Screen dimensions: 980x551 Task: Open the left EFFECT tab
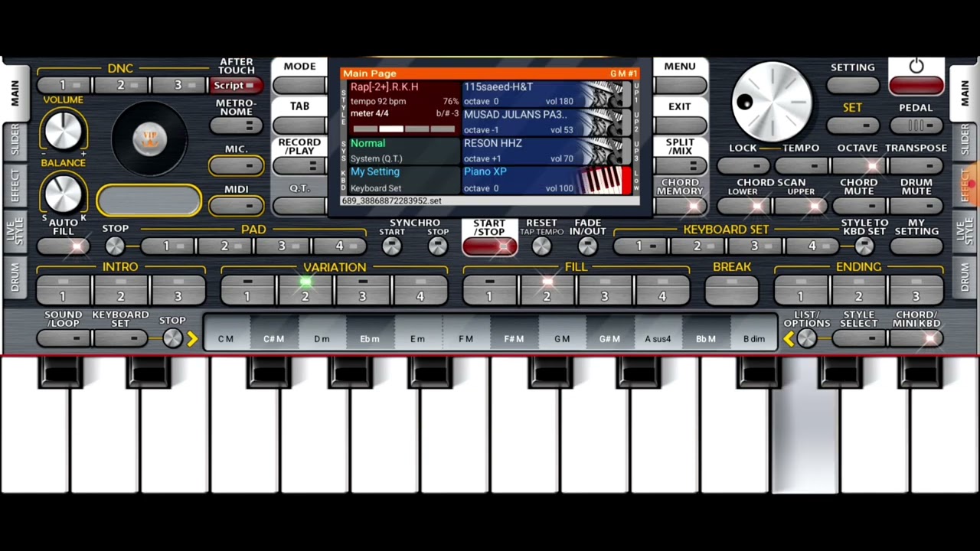point(15,186)
